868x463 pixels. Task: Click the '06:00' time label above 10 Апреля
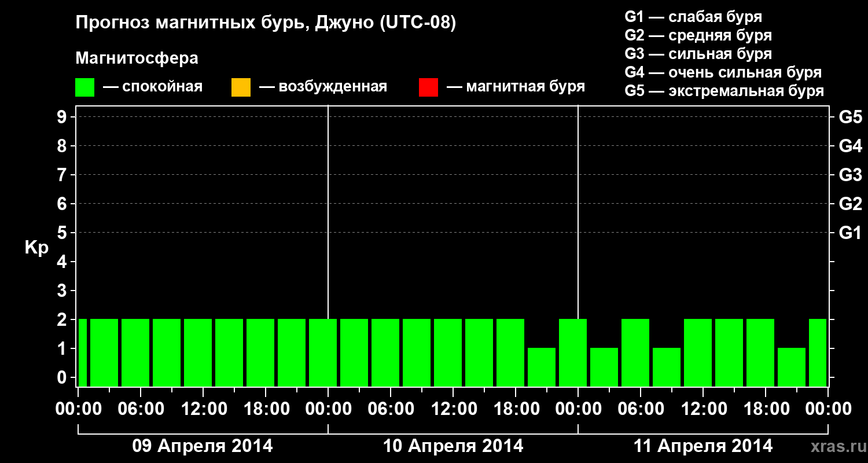tap(391, 409)
